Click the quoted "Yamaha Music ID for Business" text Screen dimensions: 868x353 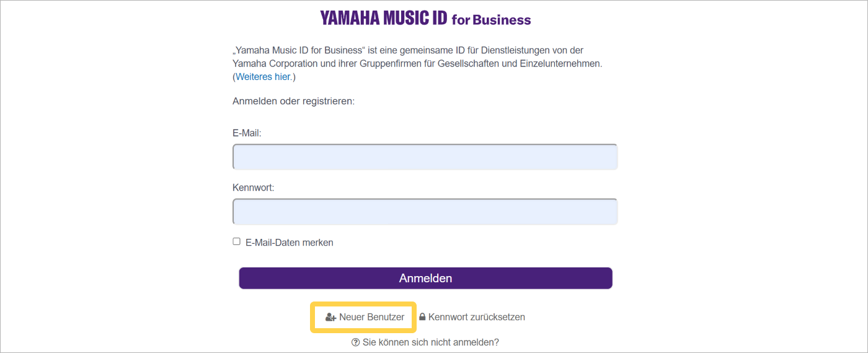296,50
